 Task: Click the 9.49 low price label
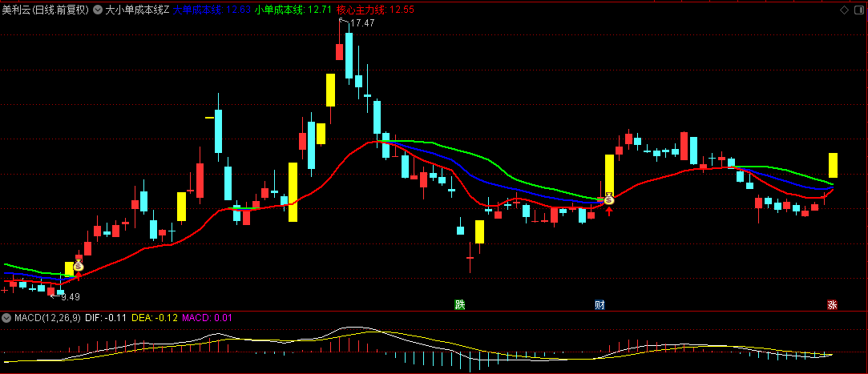point(71,297)
